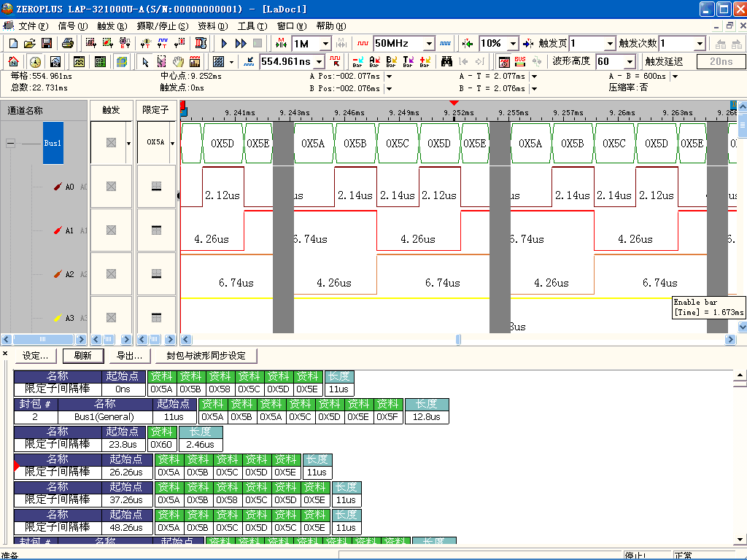Open the 1M memory depth dropdown
Image resolution: width=747 pixels, height=560 pixels.
point(325,44)
